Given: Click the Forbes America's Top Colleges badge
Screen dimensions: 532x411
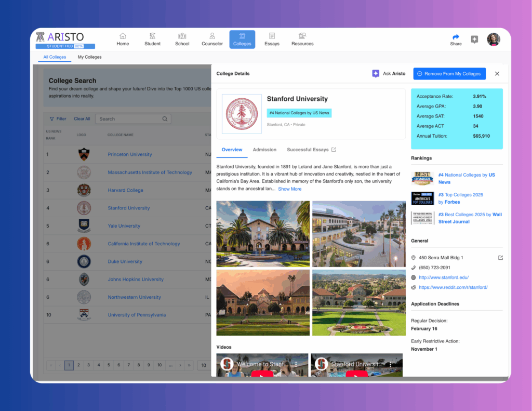Looking at the screenshot, I should 422,198.
